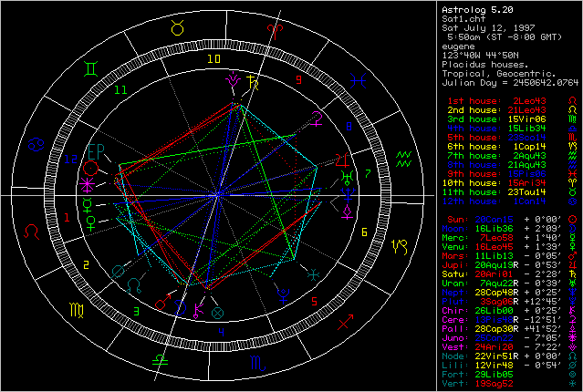Click the yellow Virgo glyph on the zodiac ring

point(77,310)
